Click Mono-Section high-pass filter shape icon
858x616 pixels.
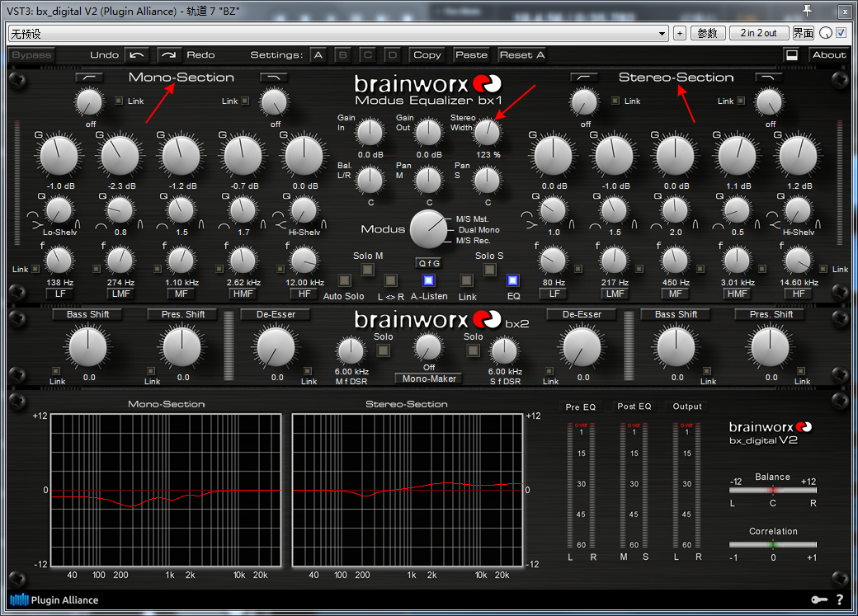(x=88, y=78)
